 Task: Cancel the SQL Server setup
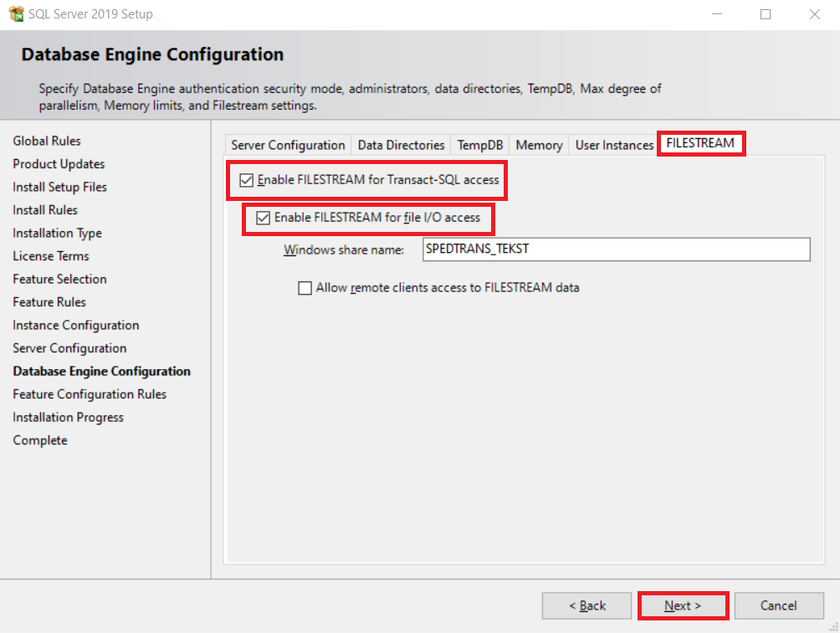(778, 605)
